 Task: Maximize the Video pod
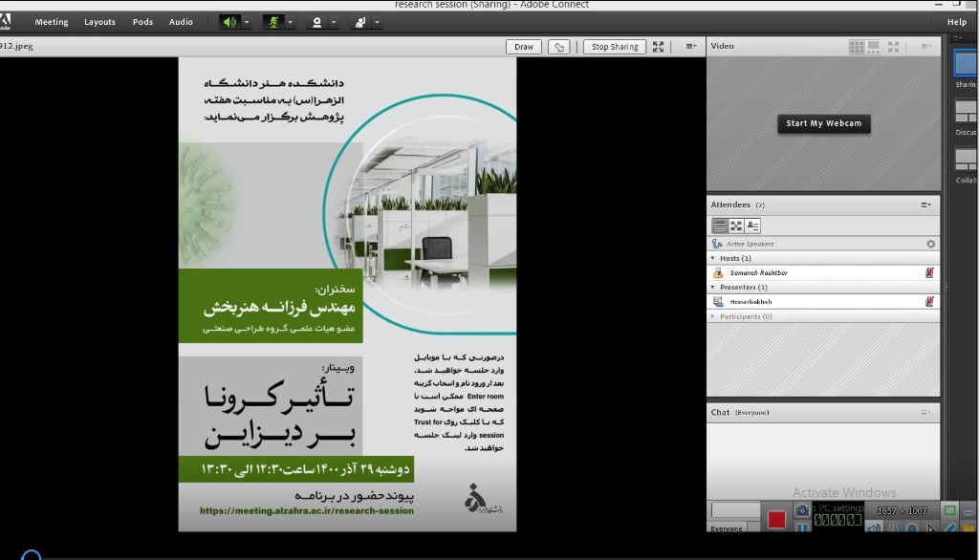click(x=894, y=47)
